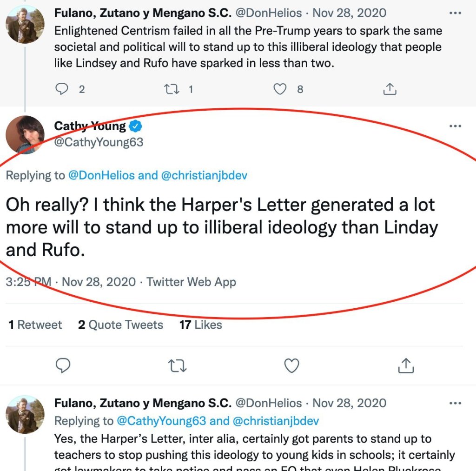Screen dimensions: 476x471
Task: Open more options on Cathy Young's tweet
Action: (455, 126)
